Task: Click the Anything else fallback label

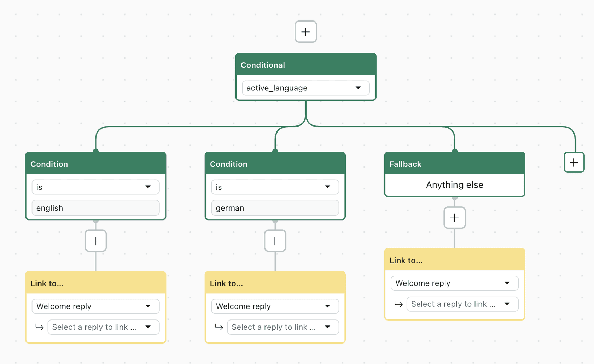Action: (454, 184)
